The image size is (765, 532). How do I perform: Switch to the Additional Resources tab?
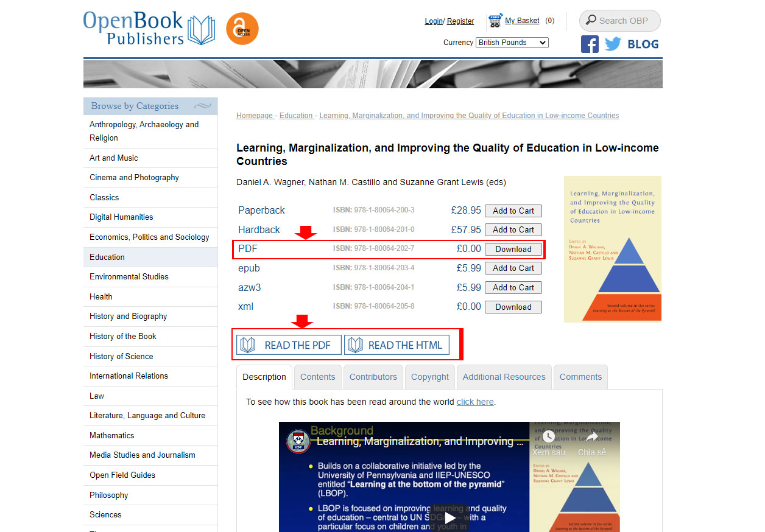coord(504,377)
